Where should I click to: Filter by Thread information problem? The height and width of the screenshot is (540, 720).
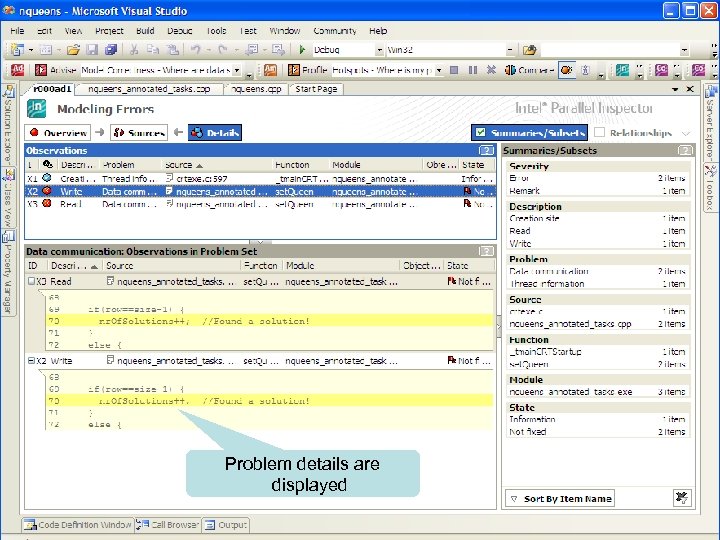click(x=597, y=284)
